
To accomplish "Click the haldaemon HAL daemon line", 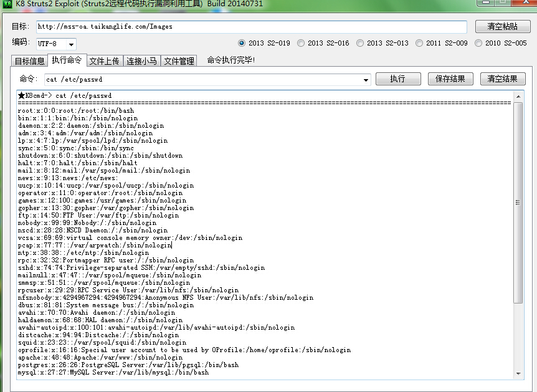I will [x=100, y=320].
